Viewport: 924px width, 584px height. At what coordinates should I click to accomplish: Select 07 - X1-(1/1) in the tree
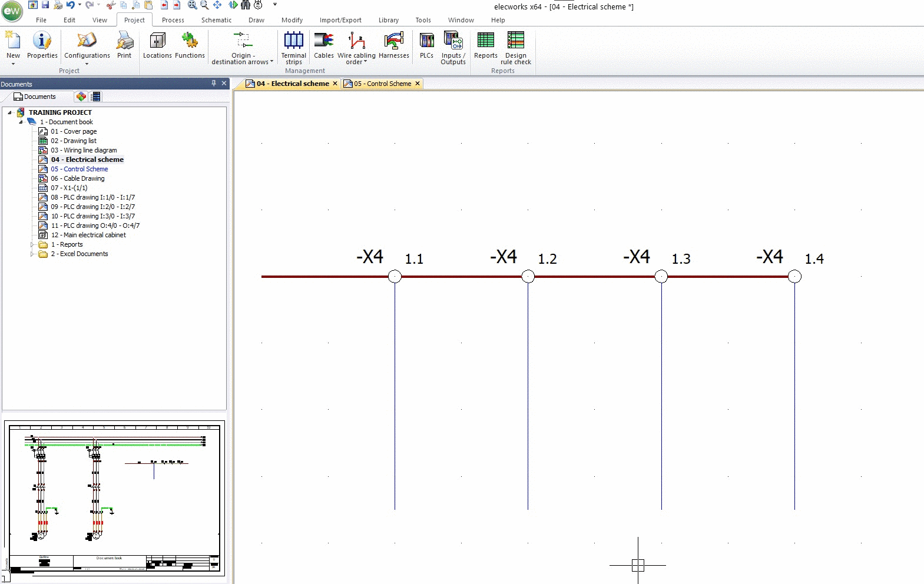(x=69, y=188)
